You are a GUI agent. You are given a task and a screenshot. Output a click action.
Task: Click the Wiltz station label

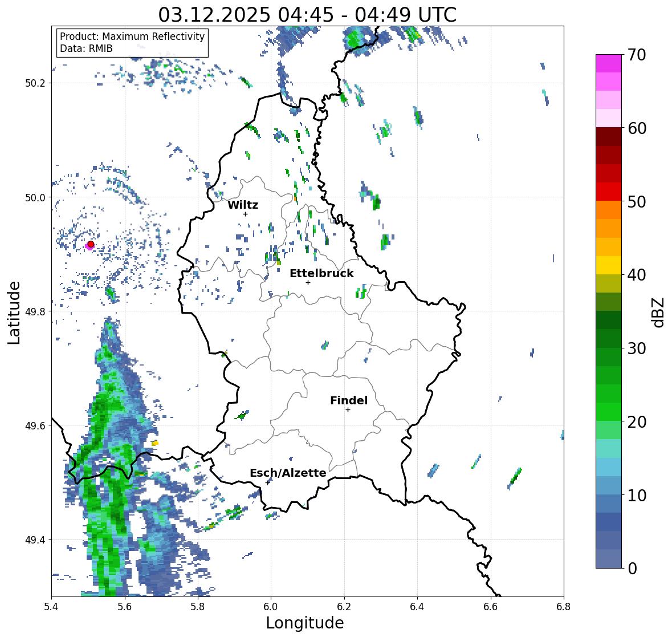[x=243, y=205]
